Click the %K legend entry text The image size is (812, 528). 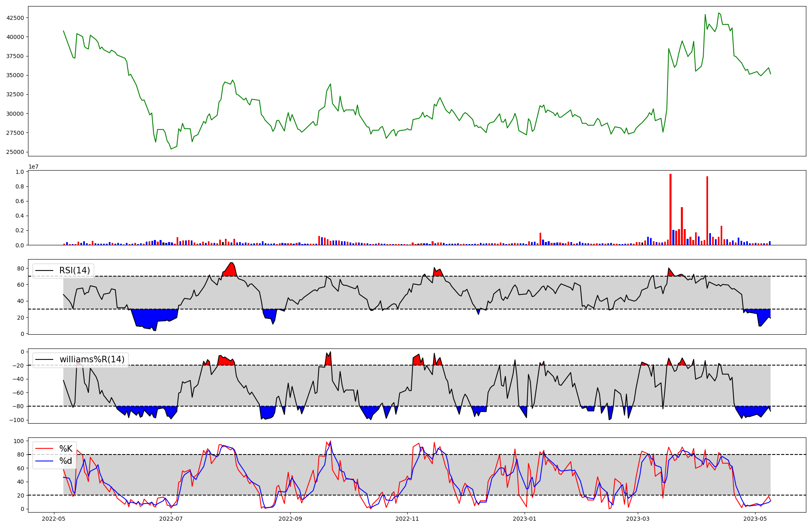[66, 448]
